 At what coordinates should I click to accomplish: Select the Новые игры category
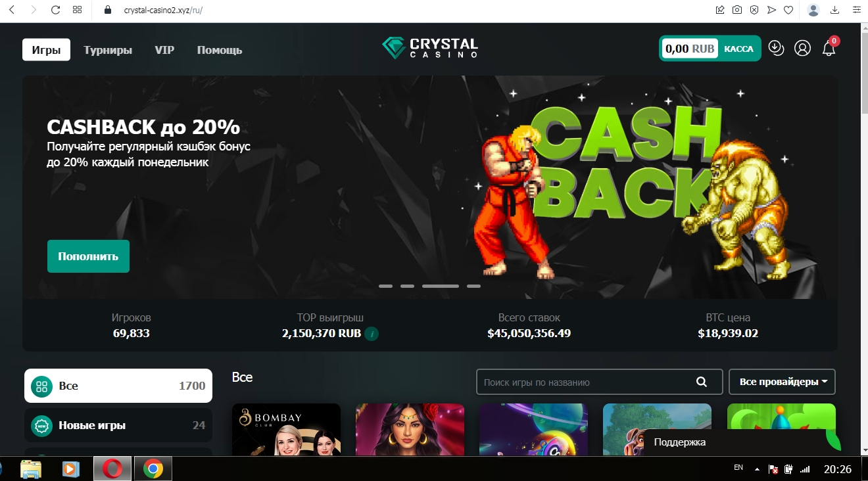point(118,425)
